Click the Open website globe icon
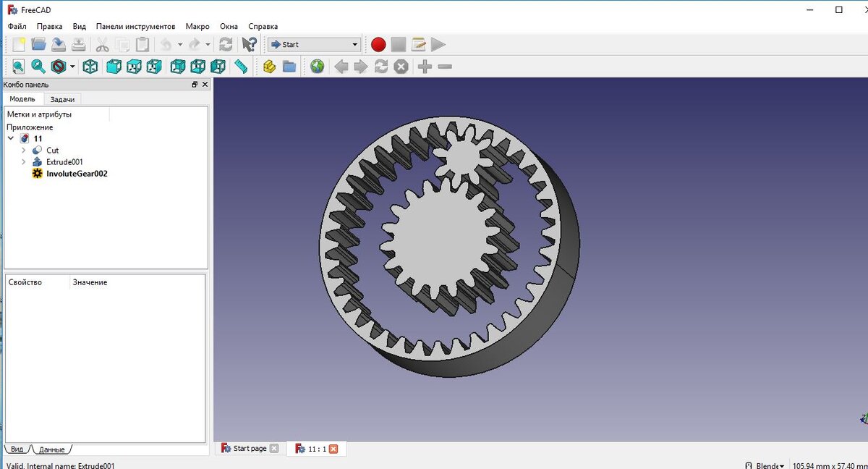This screenshot has height=469, width=868. 318,67
